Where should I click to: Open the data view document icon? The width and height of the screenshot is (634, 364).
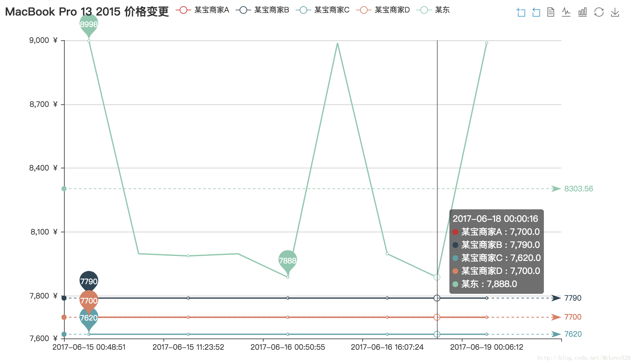click(551, 12)
